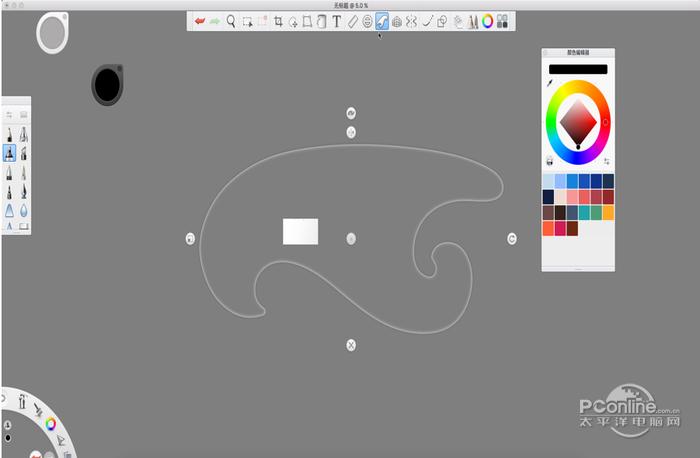700x458 pixels.
Task: Select the Zoom magnifier tool
Action: (231, 21)
